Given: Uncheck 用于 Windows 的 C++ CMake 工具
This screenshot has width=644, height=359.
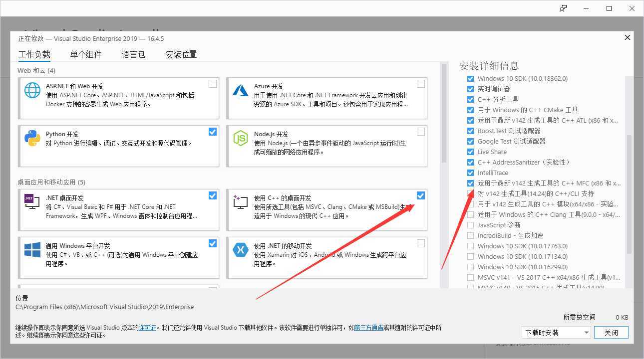Looking at the screenshot, I should coord(470,110).
